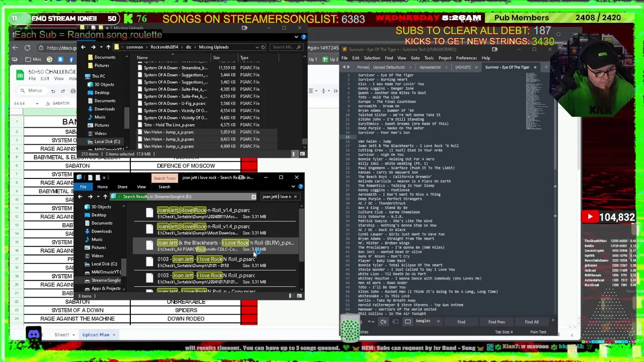644x362 pixels.
Task: Go forward in Missing Uploads Explorer window
Action: [93, 47]
